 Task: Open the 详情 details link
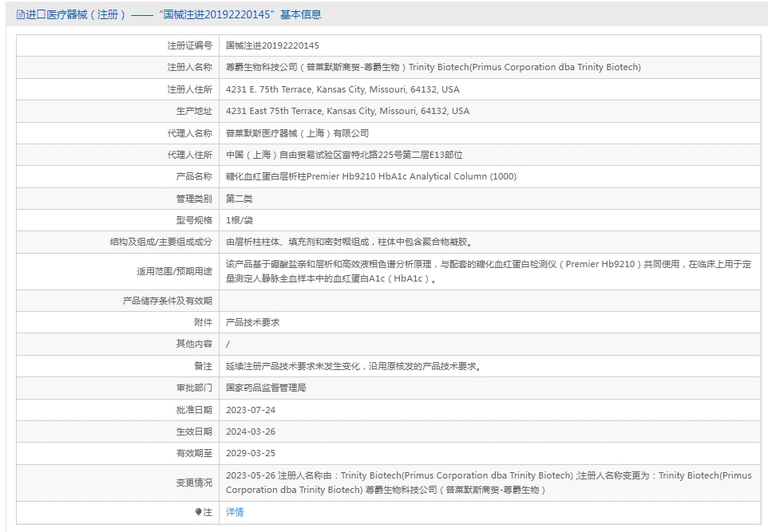point(235,512)
